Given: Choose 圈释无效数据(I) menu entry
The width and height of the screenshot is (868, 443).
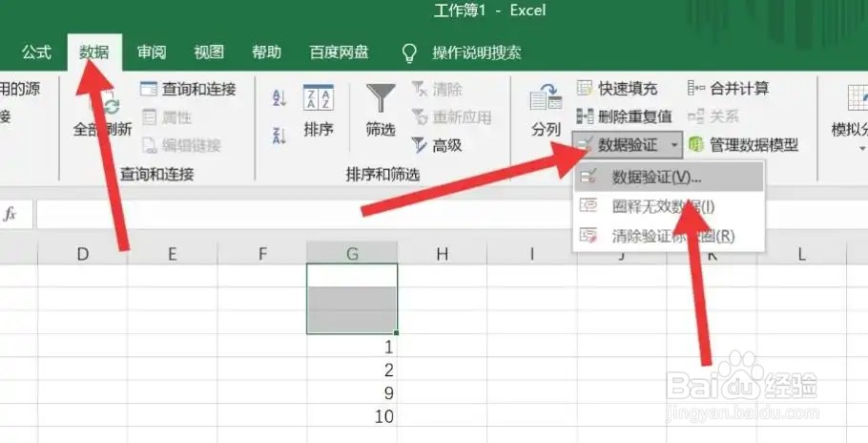Looking at the screenshot, I should (x=669, y=206).
